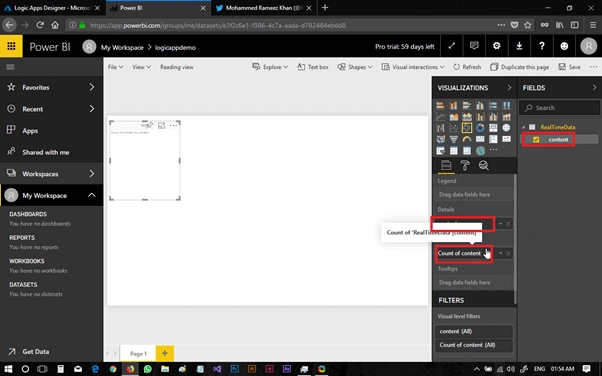Pick the 100% stacked column chart visual
Screen dimensions: 602x376
coord(506,105)
